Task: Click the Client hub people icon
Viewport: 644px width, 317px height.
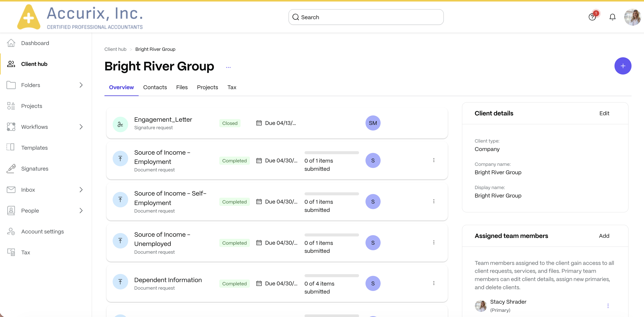Action: [x=11, y=64]
